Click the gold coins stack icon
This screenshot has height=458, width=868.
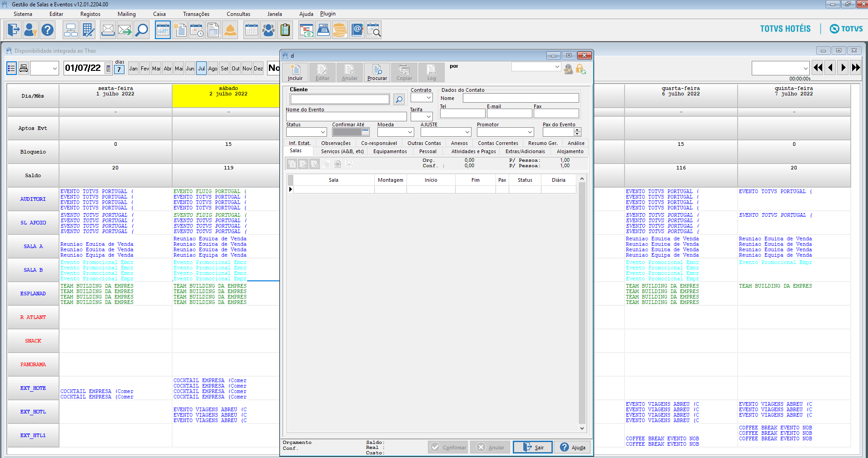tap(340, 30)
